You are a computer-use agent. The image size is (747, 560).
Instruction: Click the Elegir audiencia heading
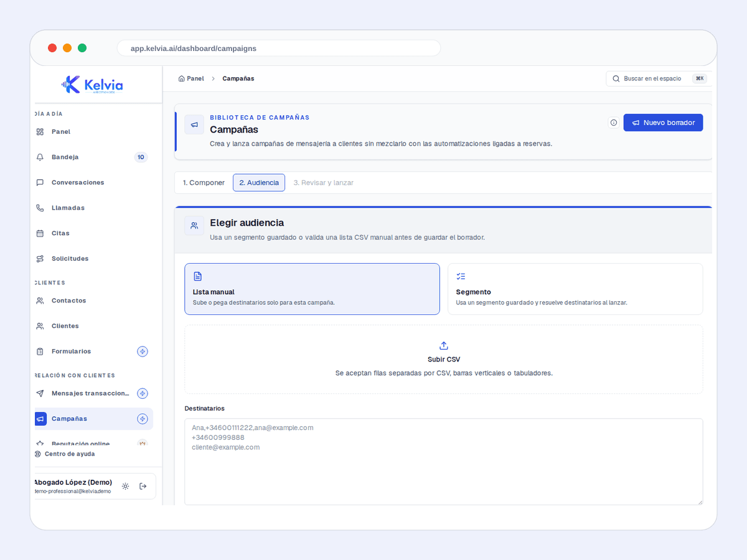[x=247, y=223]
